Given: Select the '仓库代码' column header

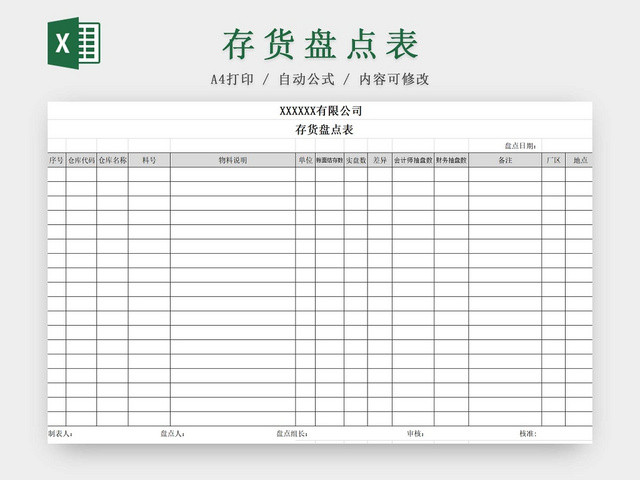Looking at the screenshot, I should tap(81, 160).
